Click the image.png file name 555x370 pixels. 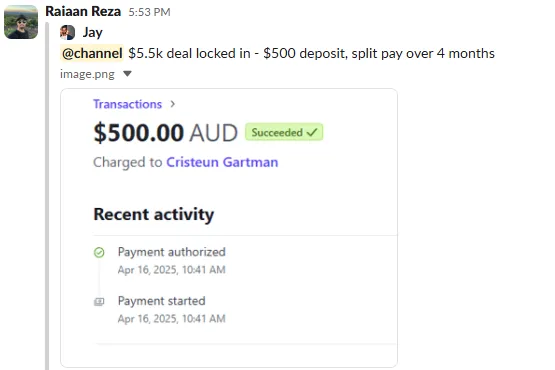(87, 74)
